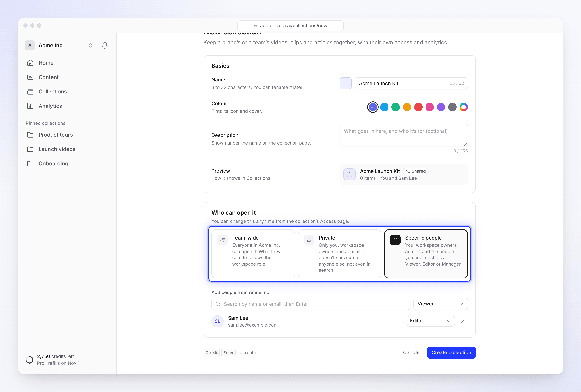Click the Cancel button

click(411, 352)
